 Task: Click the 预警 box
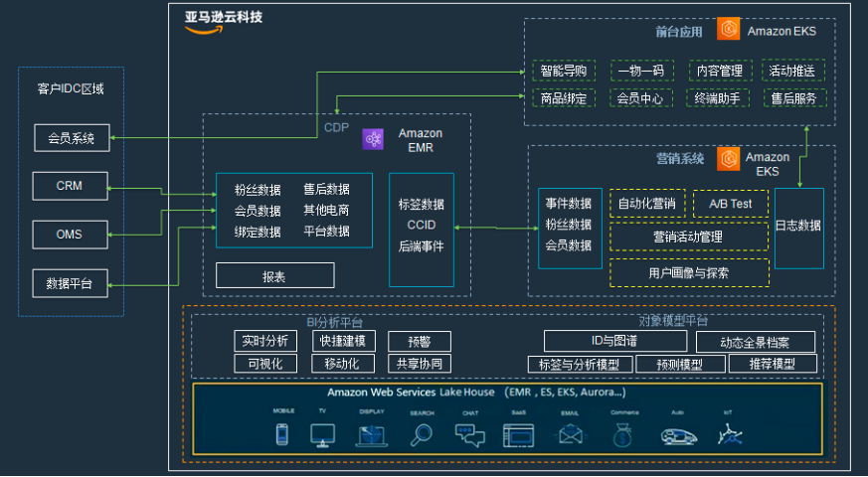tap(420, 342)
